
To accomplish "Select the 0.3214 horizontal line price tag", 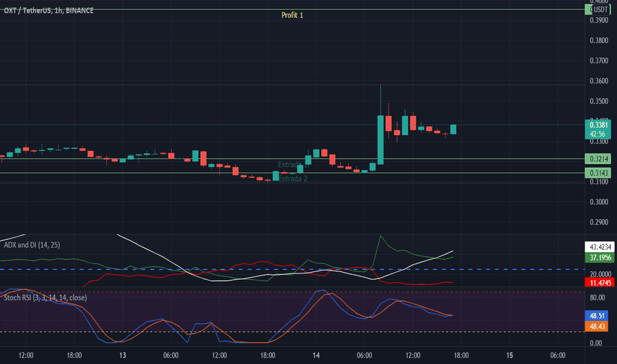I will (x=598, y=159).
